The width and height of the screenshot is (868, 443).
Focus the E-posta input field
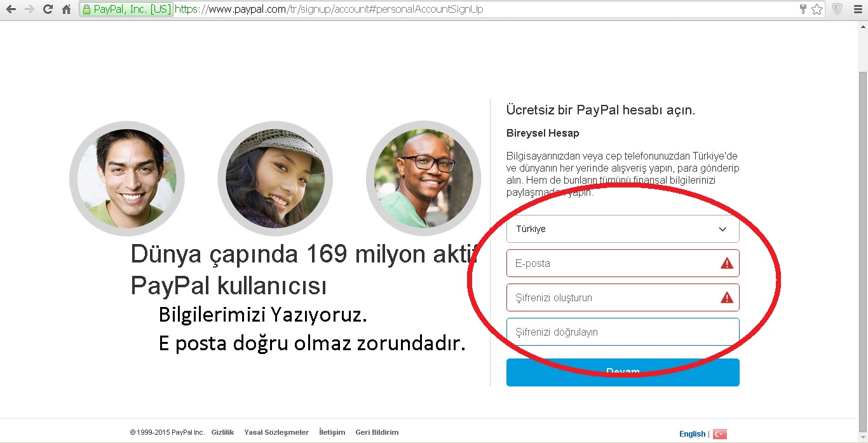pyautogui.click(x=623, y=263)
